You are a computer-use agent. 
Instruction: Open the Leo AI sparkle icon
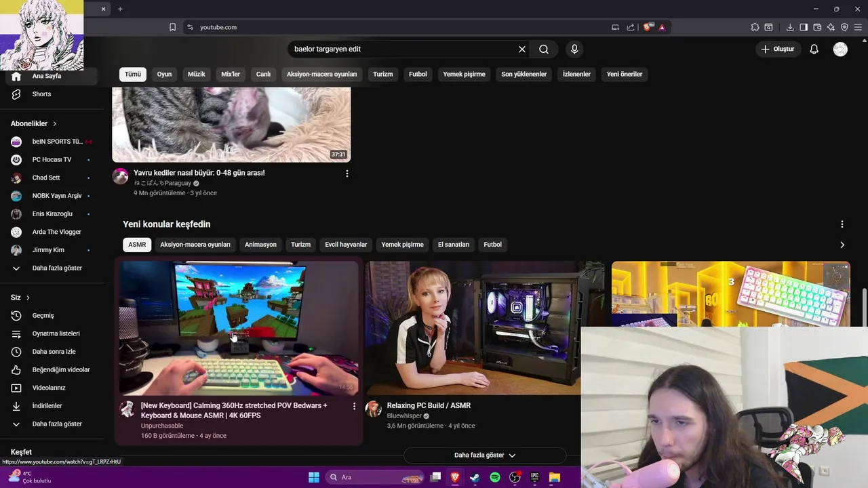click(831, 27)
